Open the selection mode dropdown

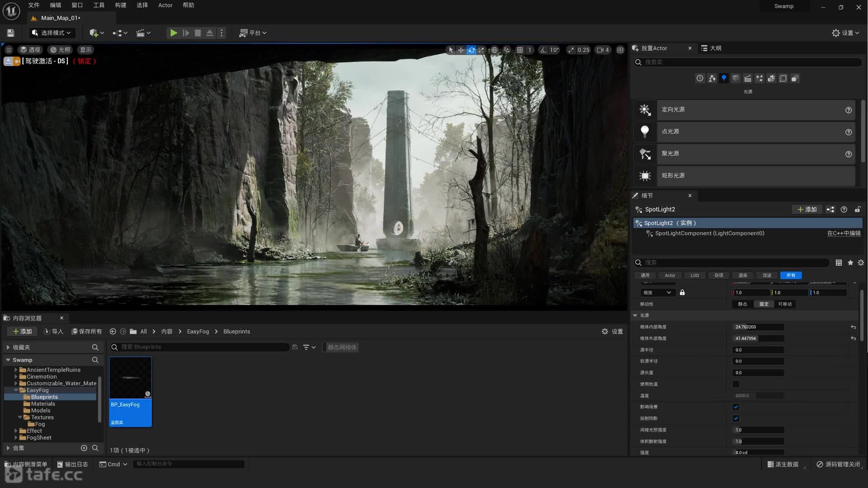[x=52, y=33]
